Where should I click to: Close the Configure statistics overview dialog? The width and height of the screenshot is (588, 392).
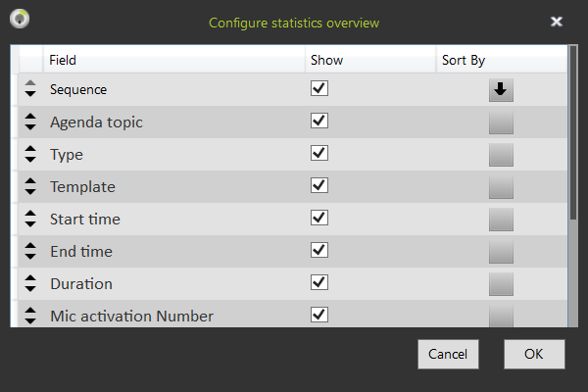[557, 21]
